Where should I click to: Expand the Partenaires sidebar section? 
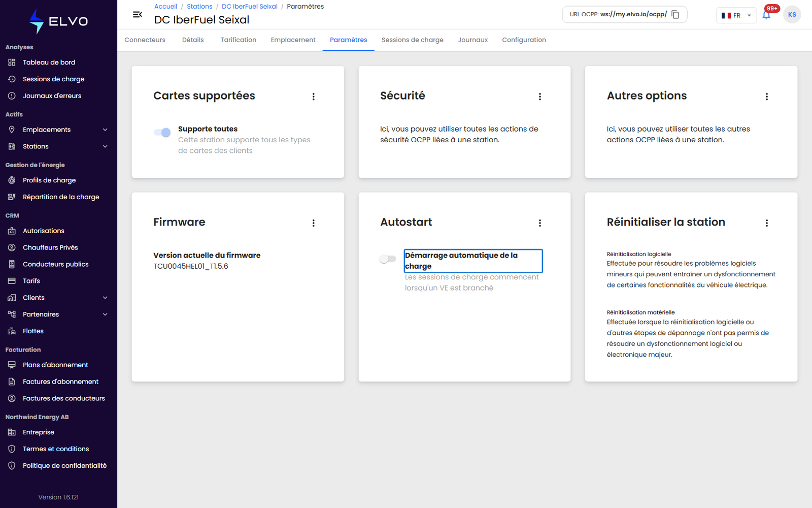[105, 314]
